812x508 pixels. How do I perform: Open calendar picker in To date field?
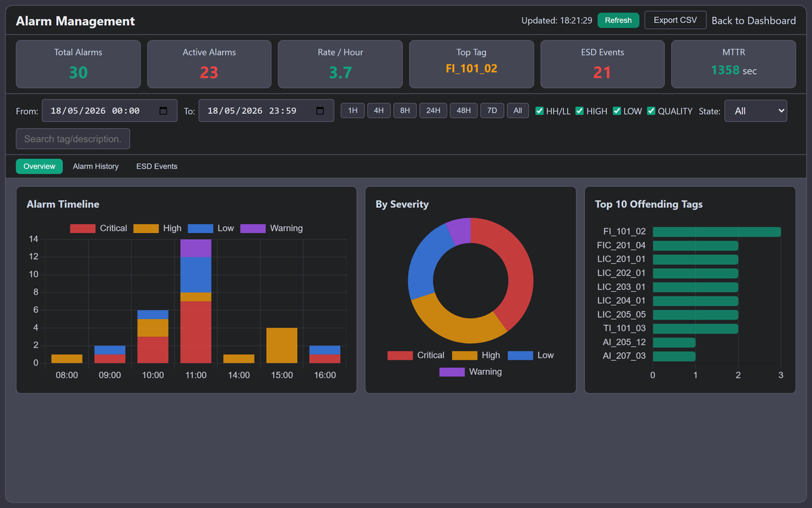[320, 110]
